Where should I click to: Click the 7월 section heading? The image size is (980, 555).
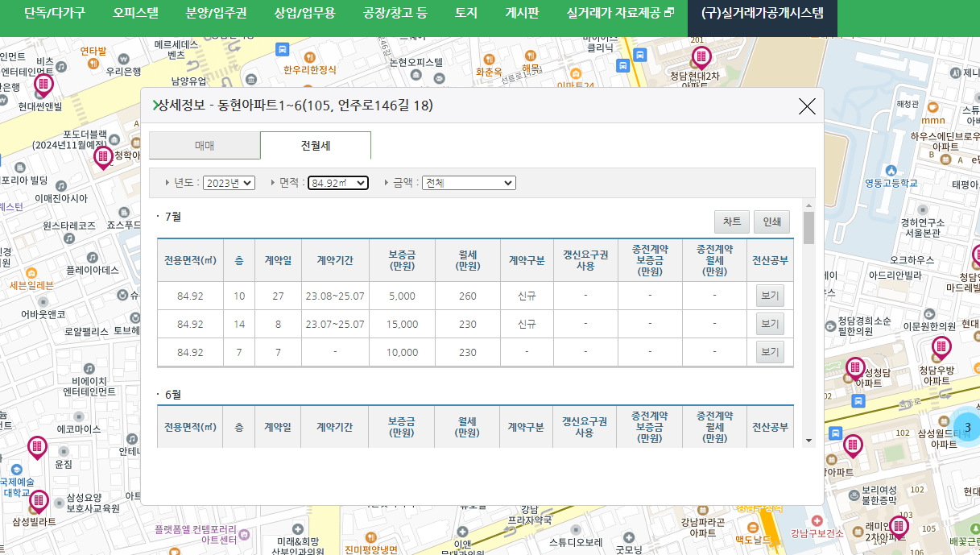point(172,217)
